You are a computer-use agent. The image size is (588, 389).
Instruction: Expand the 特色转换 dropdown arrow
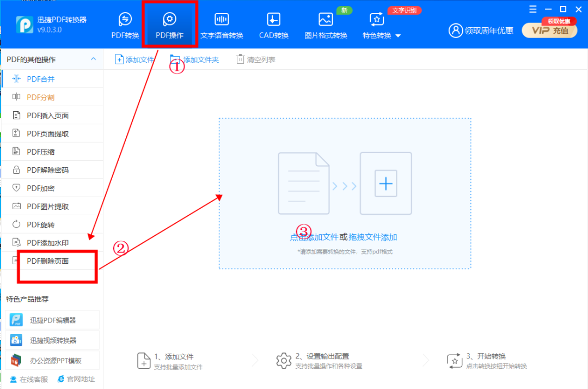[398, 36]
